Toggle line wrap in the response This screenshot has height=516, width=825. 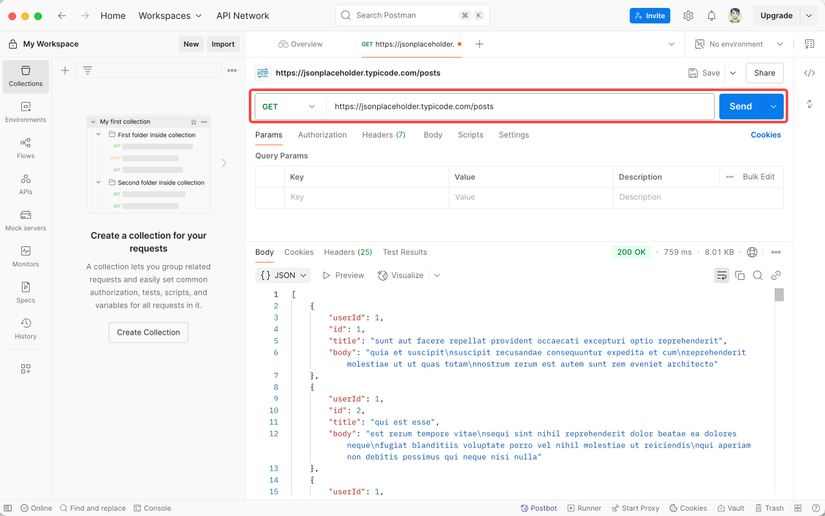(721, 275)
